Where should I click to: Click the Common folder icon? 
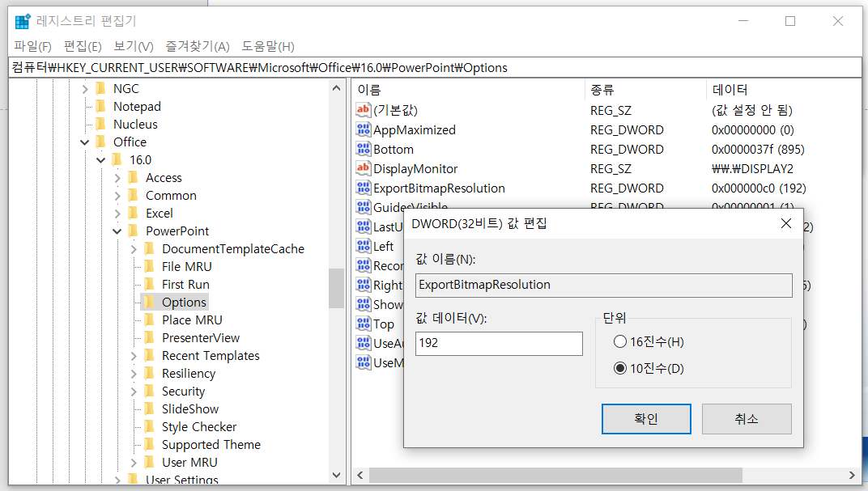coord(133,195)
